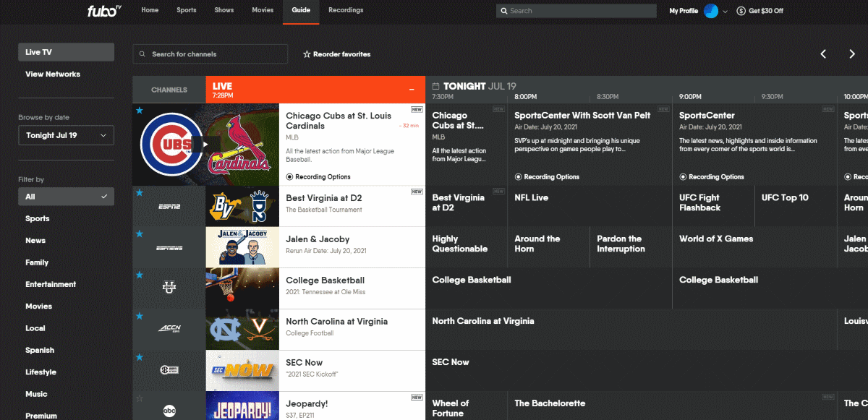
Task: Click the Search for channels field
Action: (210, 53)
